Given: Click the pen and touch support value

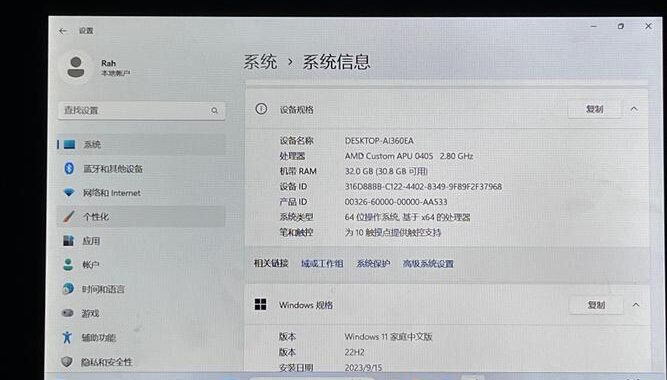Looking at the screenshot, I should (x=393, y=232).
